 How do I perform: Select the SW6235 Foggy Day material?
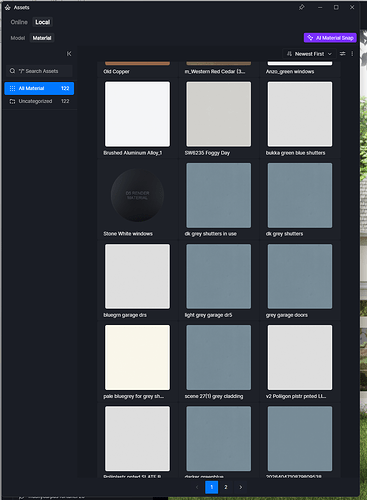click(219, 114)
